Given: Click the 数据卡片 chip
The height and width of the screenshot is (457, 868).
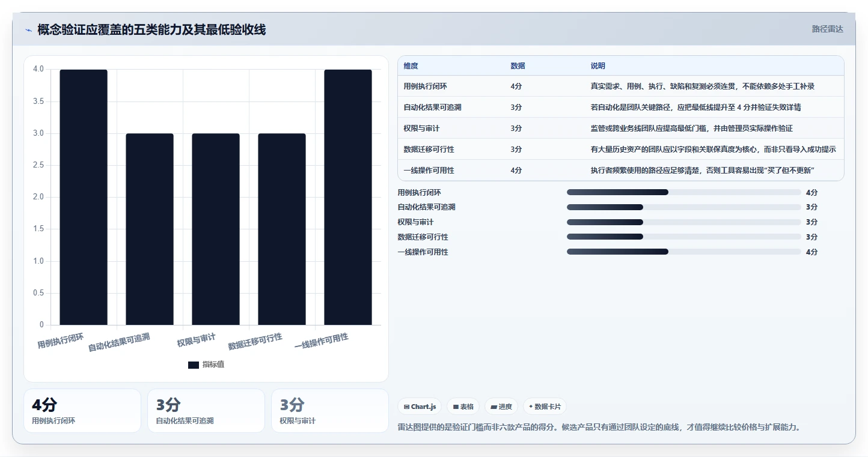Looking at the screenshot, I should coord(545,407).
